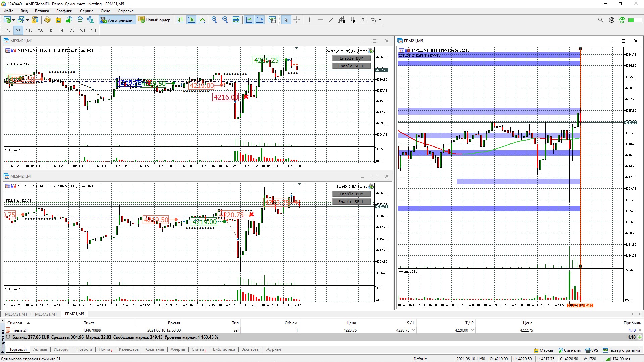Open the trading account profile icon

612,20
